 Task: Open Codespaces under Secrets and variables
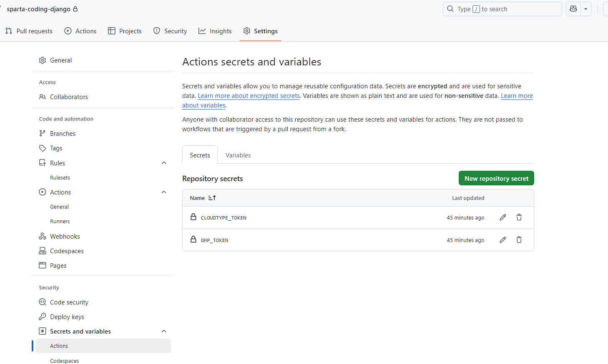(64, 361)
